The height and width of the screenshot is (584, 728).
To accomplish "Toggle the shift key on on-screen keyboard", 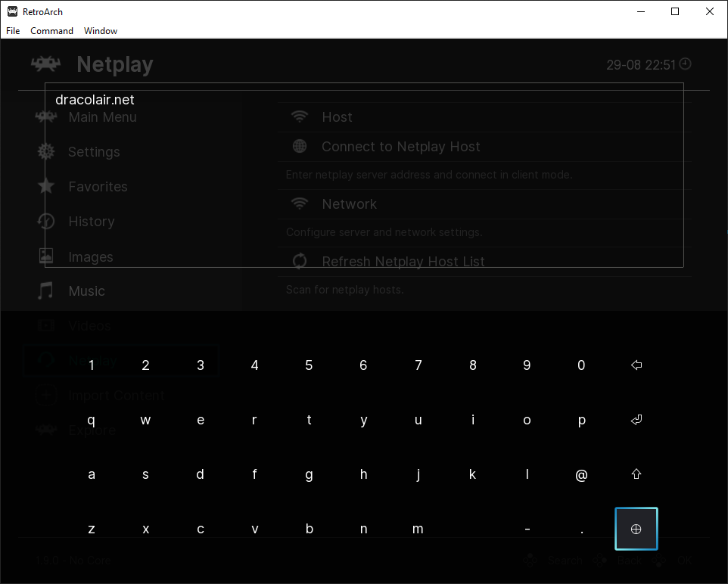I will point(636,474).
